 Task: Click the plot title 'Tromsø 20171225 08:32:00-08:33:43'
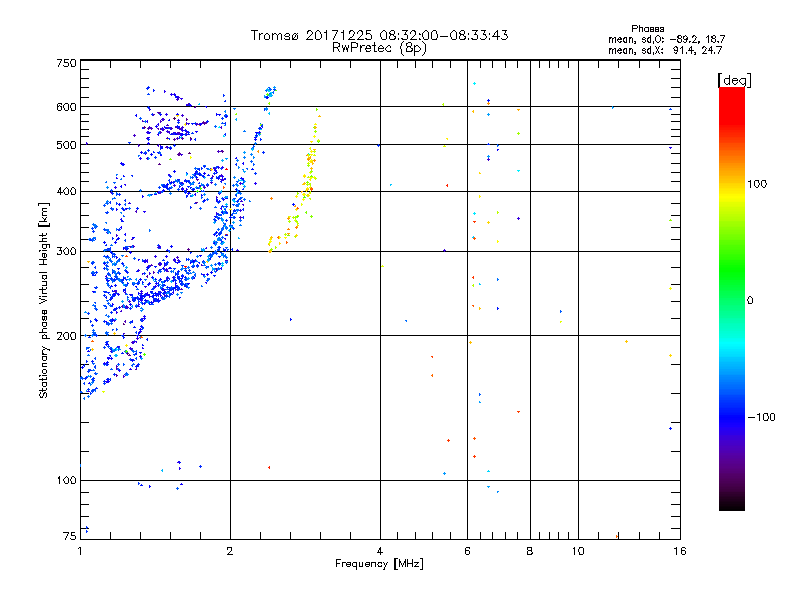pos(379,35)
